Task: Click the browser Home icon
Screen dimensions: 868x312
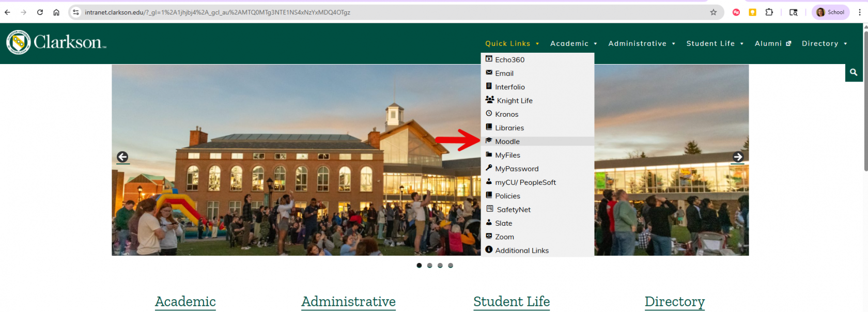Action: (56, 12)
